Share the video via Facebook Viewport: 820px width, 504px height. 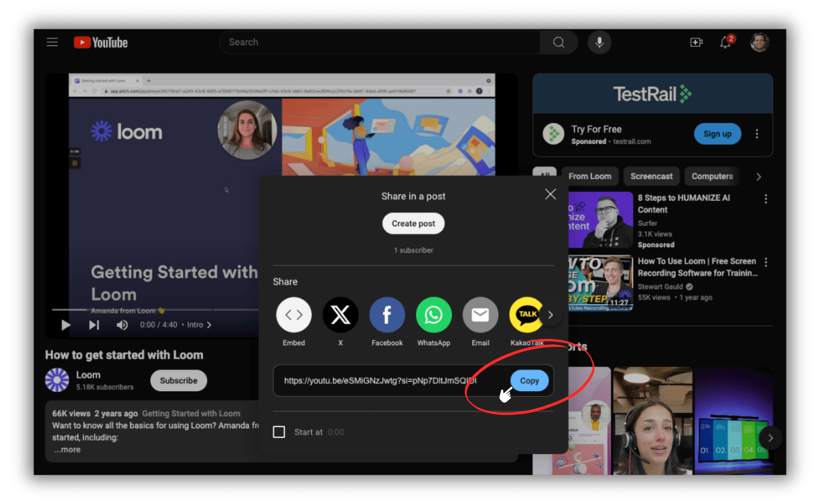[387, 314]
